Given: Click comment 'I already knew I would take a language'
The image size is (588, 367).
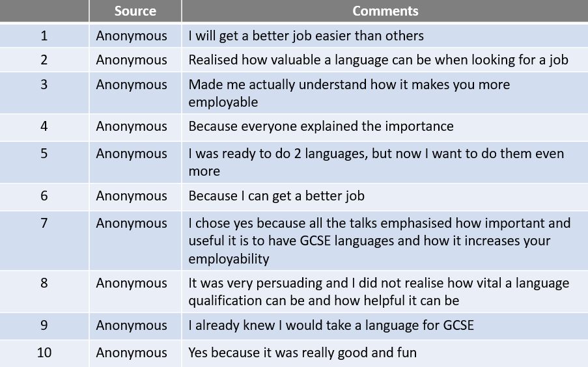Looking at the screenshot, I should coord(331,325).
